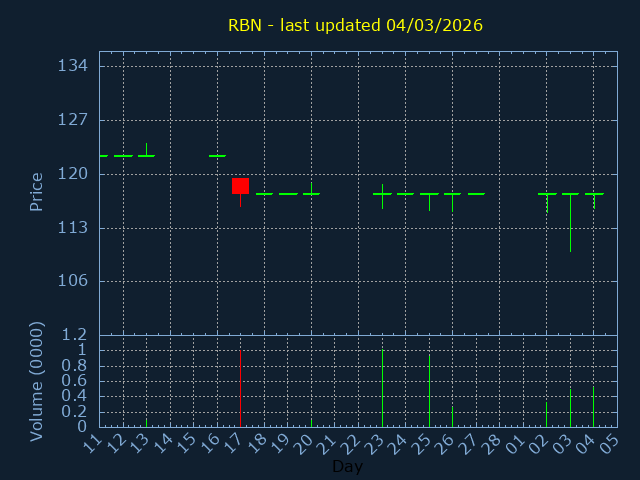Click the long lower wick on day 03
This screenshot has width=640, height=480.
pyautogui.click(x=570, y=225)
